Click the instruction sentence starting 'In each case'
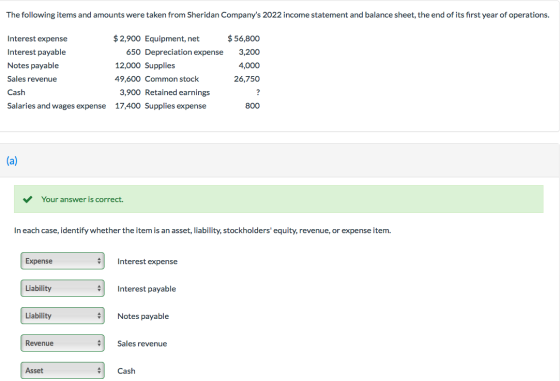 click(202, 231)
